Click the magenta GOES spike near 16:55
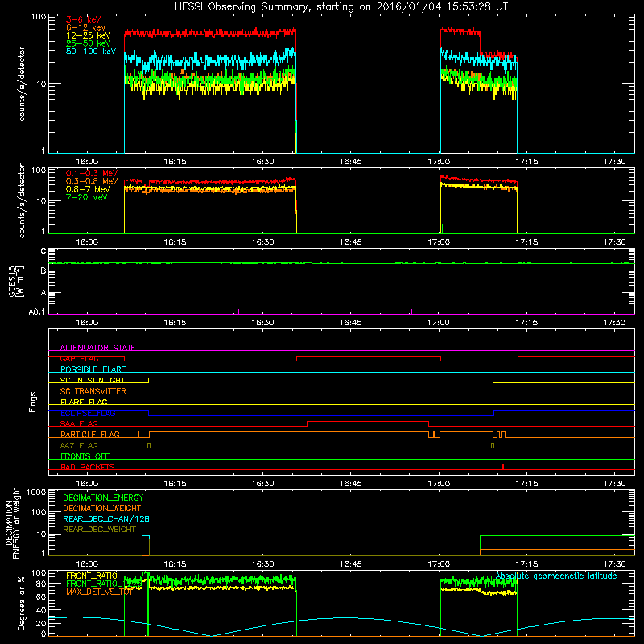This screenshot has height=644, width=644. coord(411,312)
